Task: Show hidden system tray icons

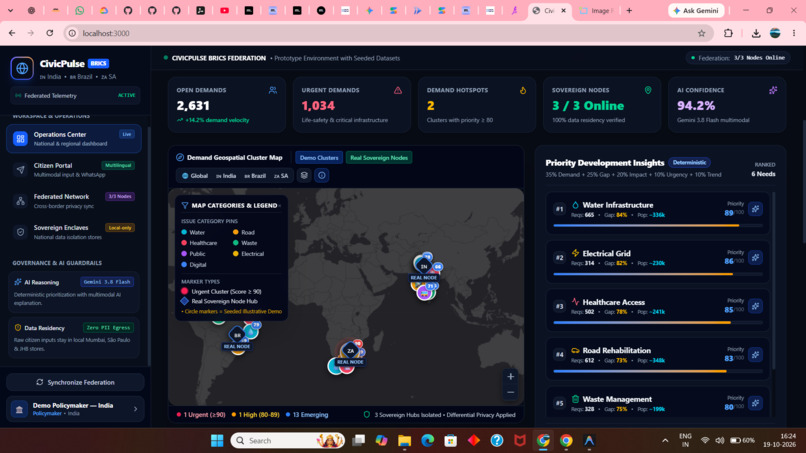Action: (665, 441)
